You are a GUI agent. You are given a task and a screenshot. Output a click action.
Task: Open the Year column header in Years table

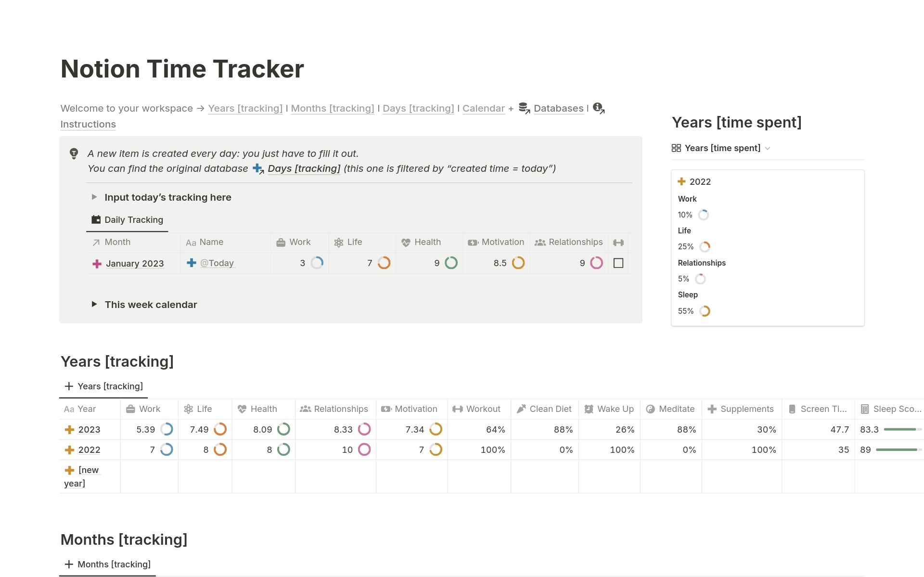[90, 409]
